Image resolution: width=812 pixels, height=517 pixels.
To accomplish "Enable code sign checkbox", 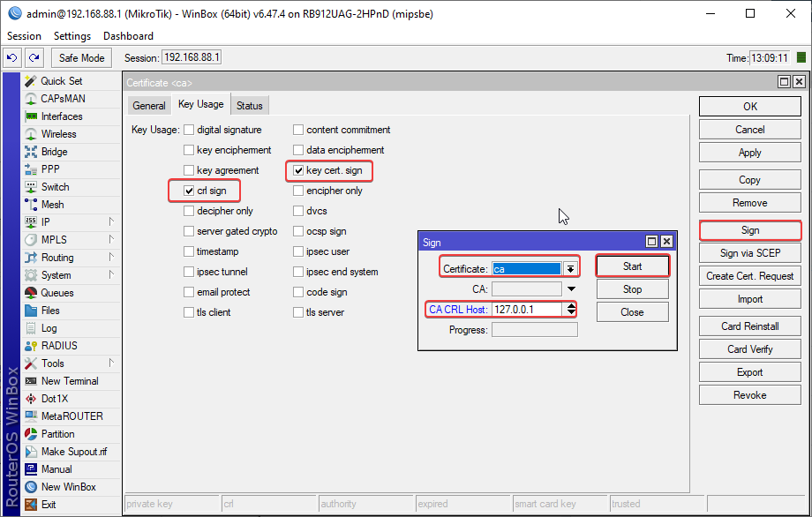I will pyautogui.click(x=298, y=292).
